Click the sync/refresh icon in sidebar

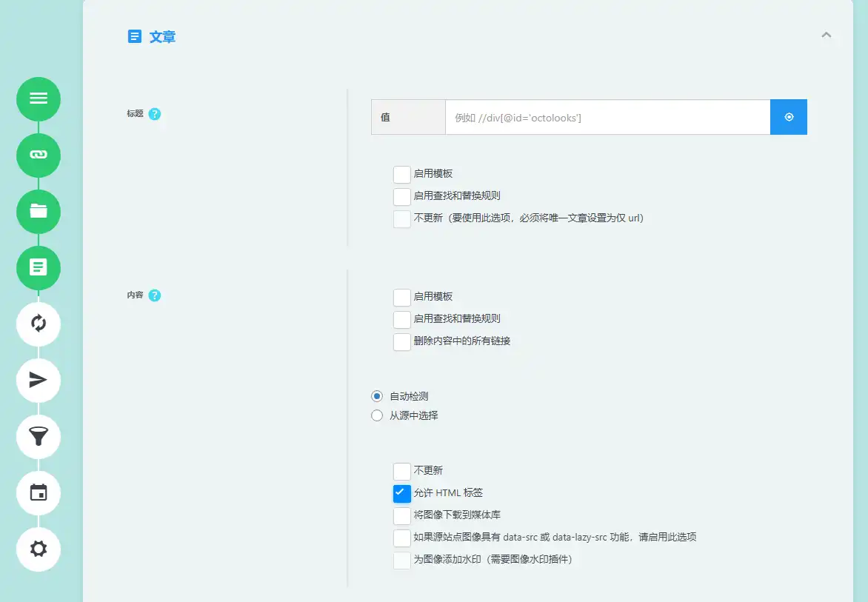(38, 324)
